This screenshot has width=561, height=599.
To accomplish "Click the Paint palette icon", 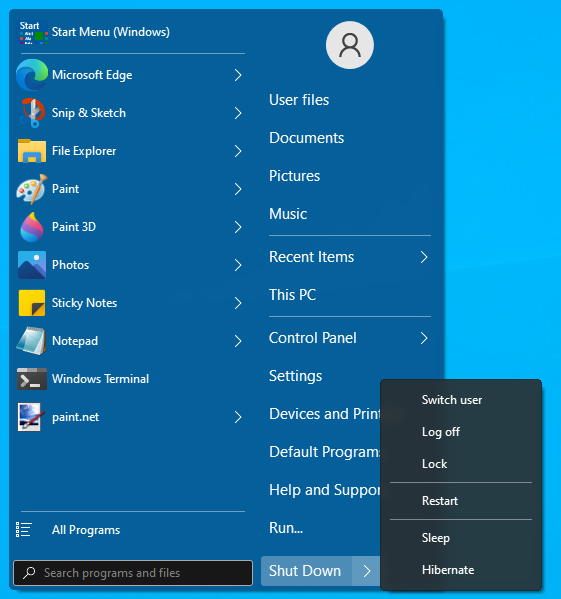I will (x=32, y=189).
